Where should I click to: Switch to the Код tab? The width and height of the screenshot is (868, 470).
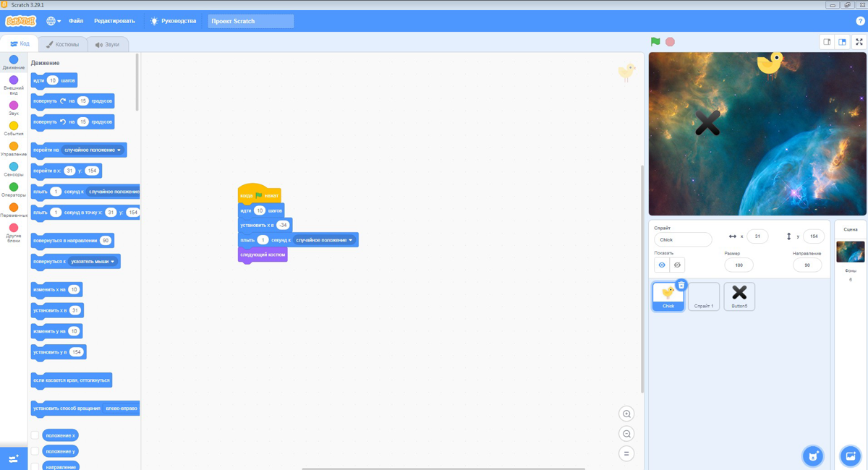[x=20, y=44]
